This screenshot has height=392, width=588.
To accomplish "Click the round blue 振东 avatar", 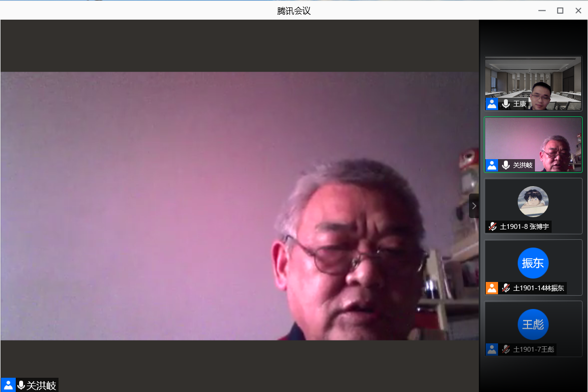I will pos(533,263).
